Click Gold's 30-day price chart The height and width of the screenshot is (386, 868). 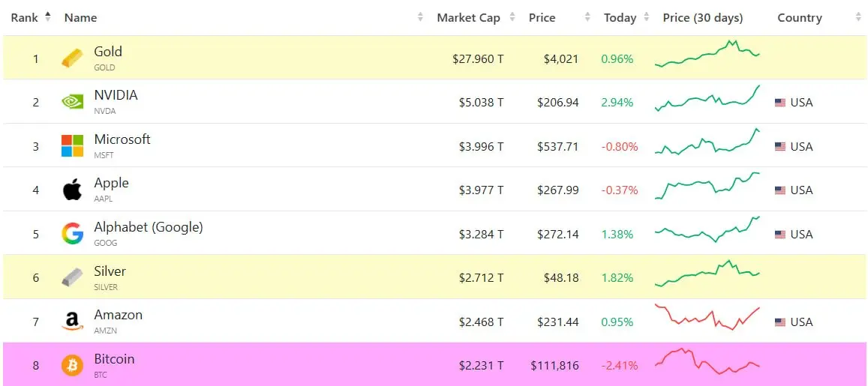coord(707,55)
